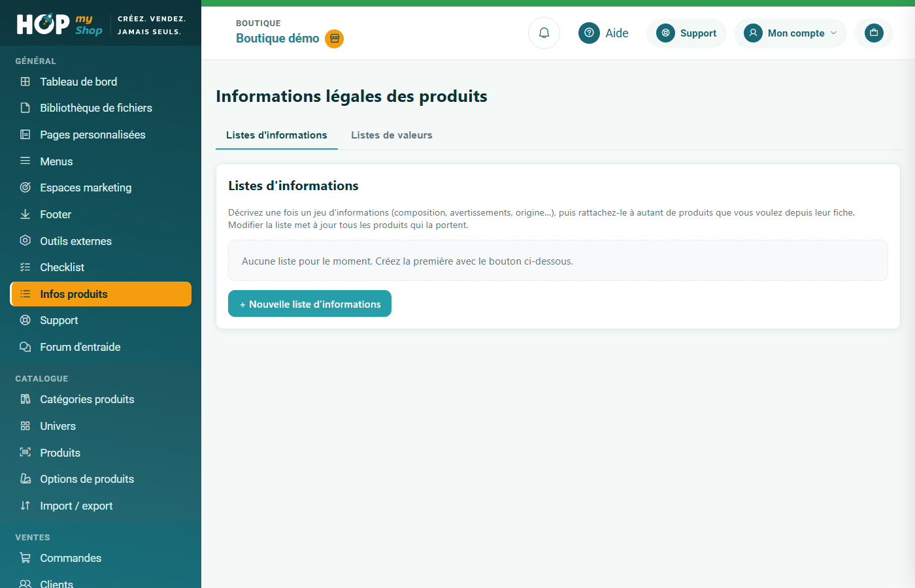Click the Pages personnalisées icon
The height and width of the screenshot is (588, 915).
tap(25, 135)
